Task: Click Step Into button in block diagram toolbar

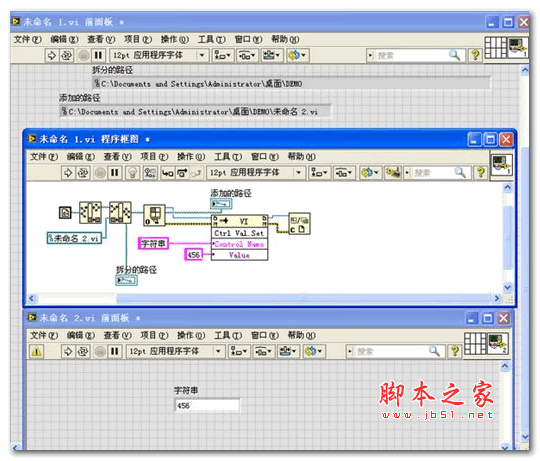Action: point(168,172)
